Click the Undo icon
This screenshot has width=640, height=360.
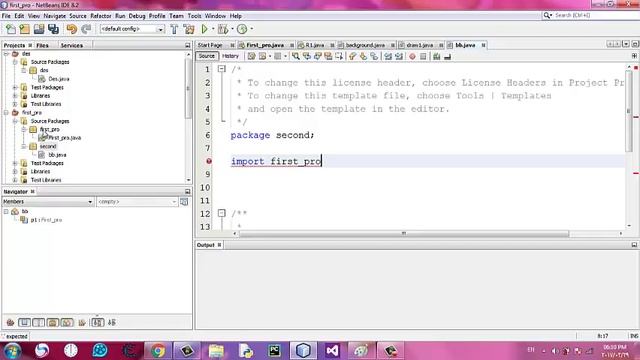[71, 29]
